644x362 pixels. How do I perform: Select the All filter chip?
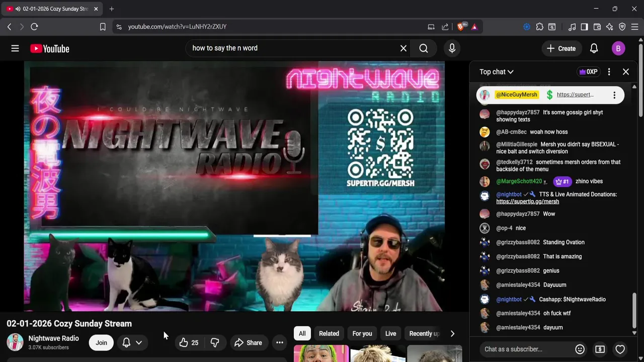point(302,333)
